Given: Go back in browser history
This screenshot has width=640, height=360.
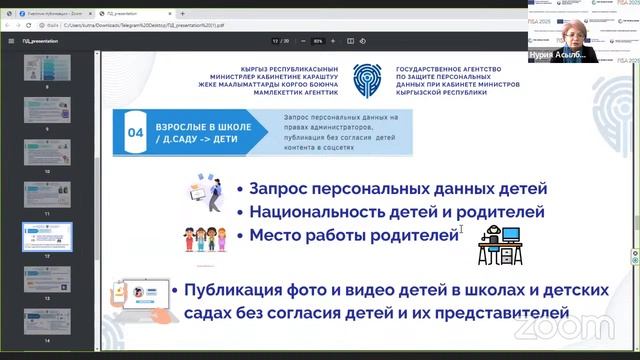Looking at the screenshot, I should (x=7, y=25).
